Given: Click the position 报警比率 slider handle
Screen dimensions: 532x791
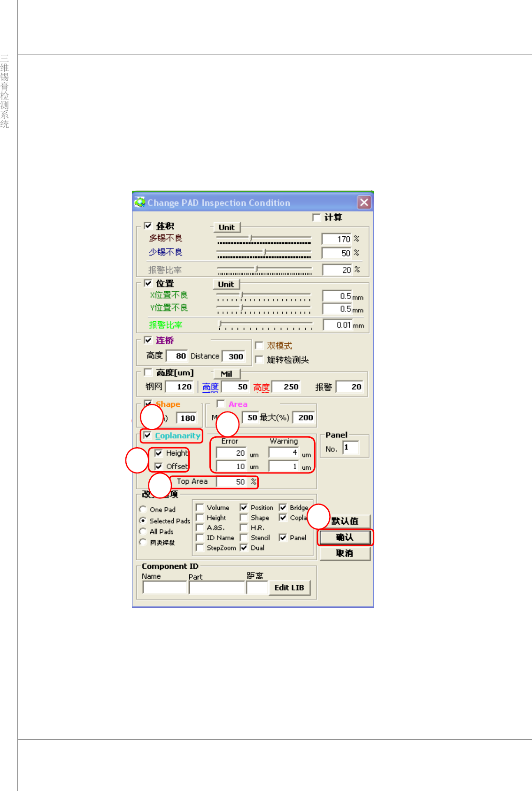Looking at the screenshot, I should 220,324.
